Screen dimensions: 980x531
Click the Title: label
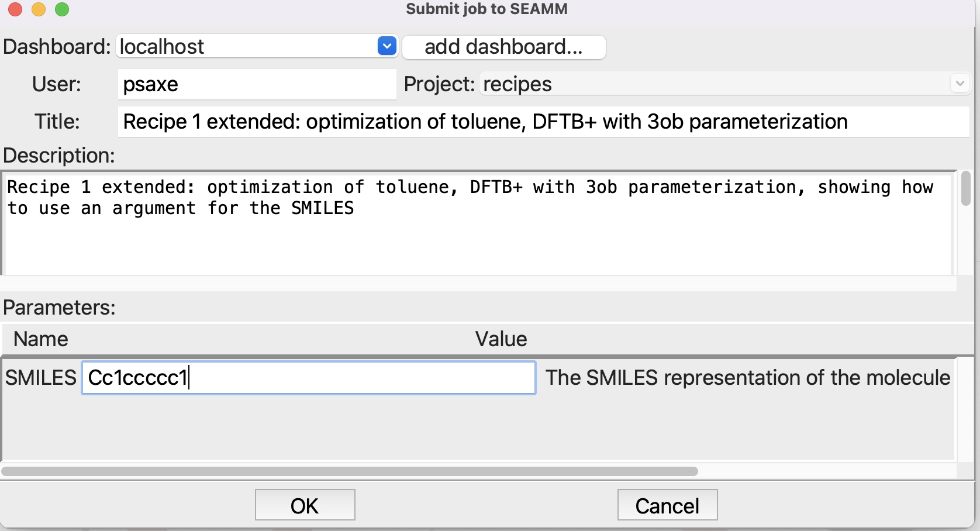57,122
